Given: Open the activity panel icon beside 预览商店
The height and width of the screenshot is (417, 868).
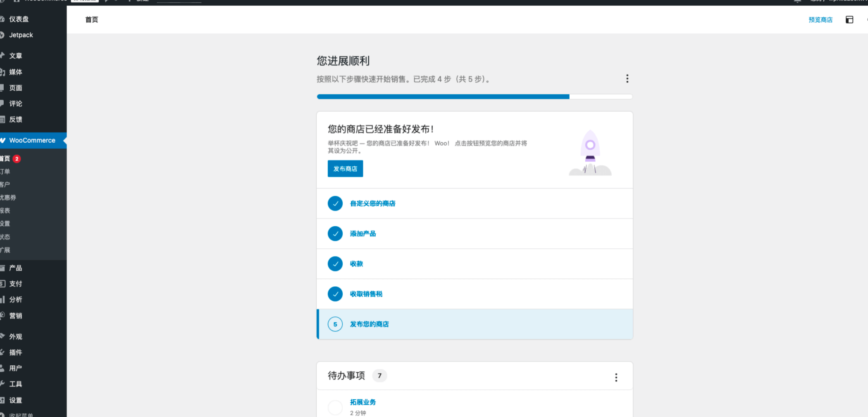Looking at the screenshot, I should click(x=849, y=20).
